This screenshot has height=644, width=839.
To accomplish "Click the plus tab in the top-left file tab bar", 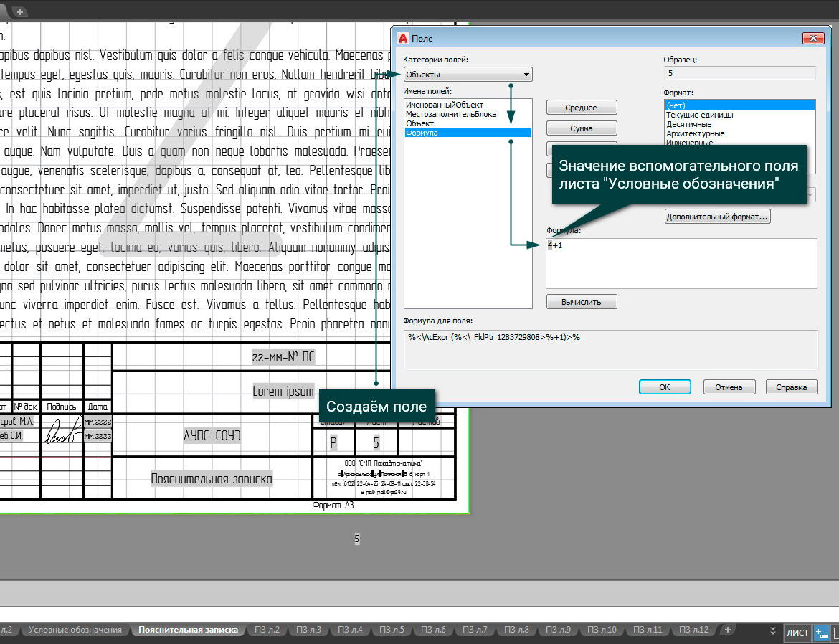I will 19,11.
